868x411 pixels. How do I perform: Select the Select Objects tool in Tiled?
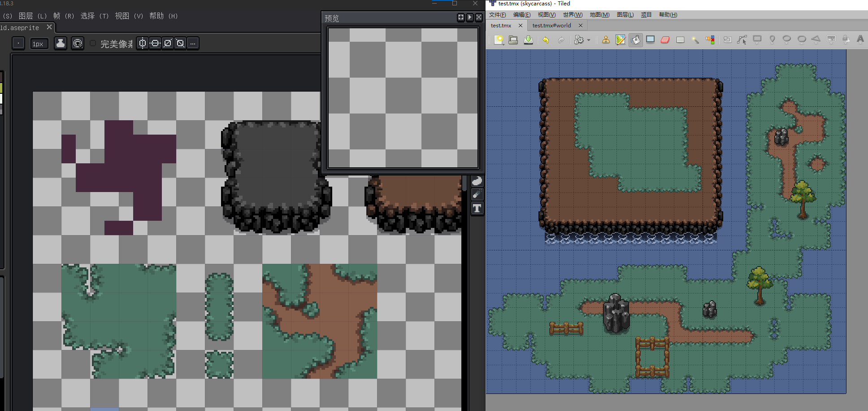[x=727, y=40]
